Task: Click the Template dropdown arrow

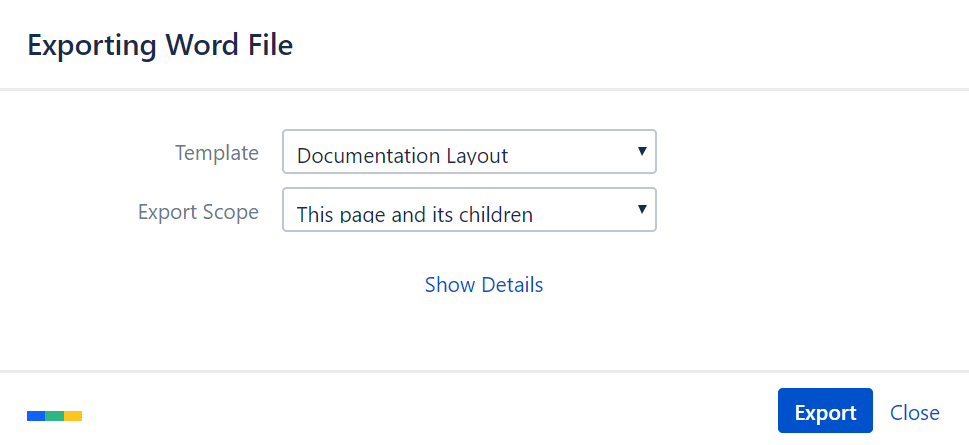Action: (x=642, y=151)
